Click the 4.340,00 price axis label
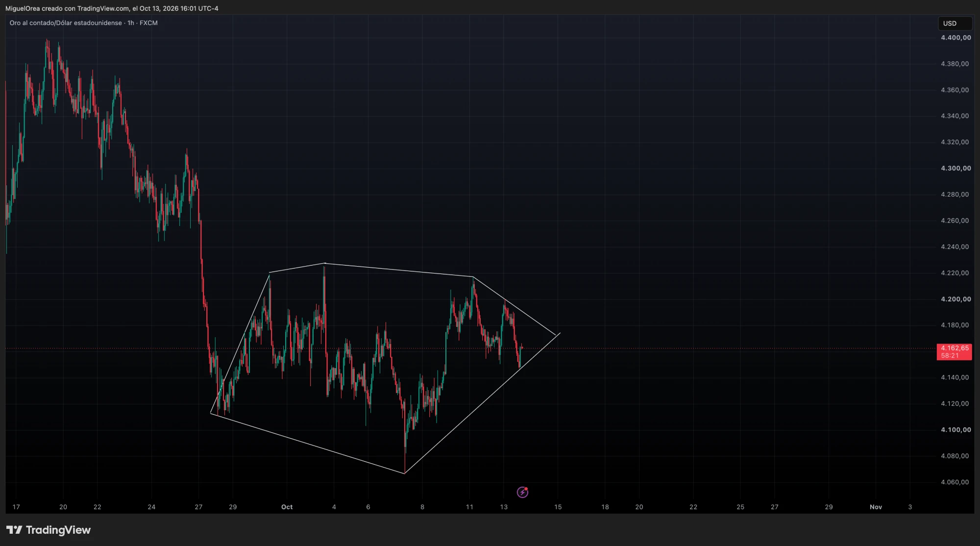Viewport: 980px width, 546px height. click(x=955, y=116)
